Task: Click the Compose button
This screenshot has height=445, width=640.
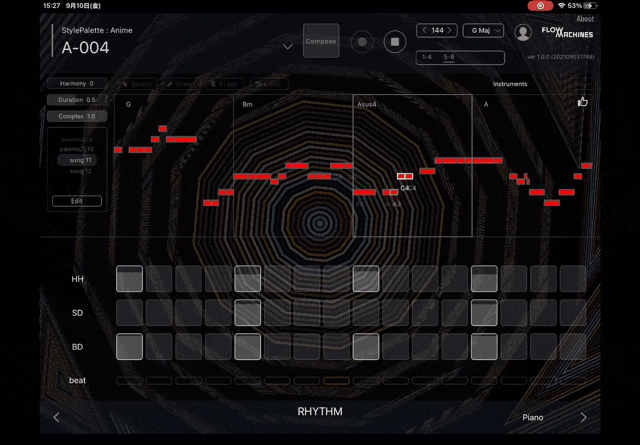Action: [321, 41]
